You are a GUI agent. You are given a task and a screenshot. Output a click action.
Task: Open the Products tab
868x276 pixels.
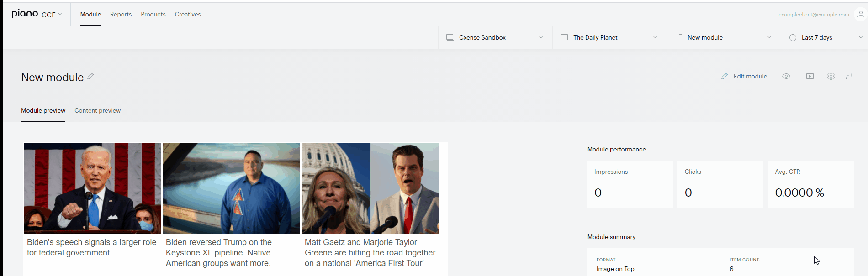point(153,14)
